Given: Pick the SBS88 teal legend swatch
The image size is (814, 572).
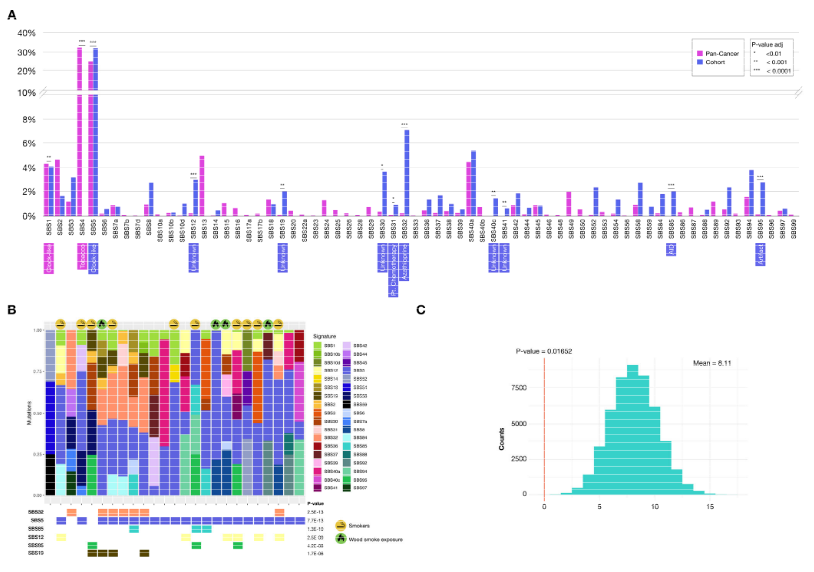Looking at the screenshot, I should pyautogui.click(x=347, y=454).
